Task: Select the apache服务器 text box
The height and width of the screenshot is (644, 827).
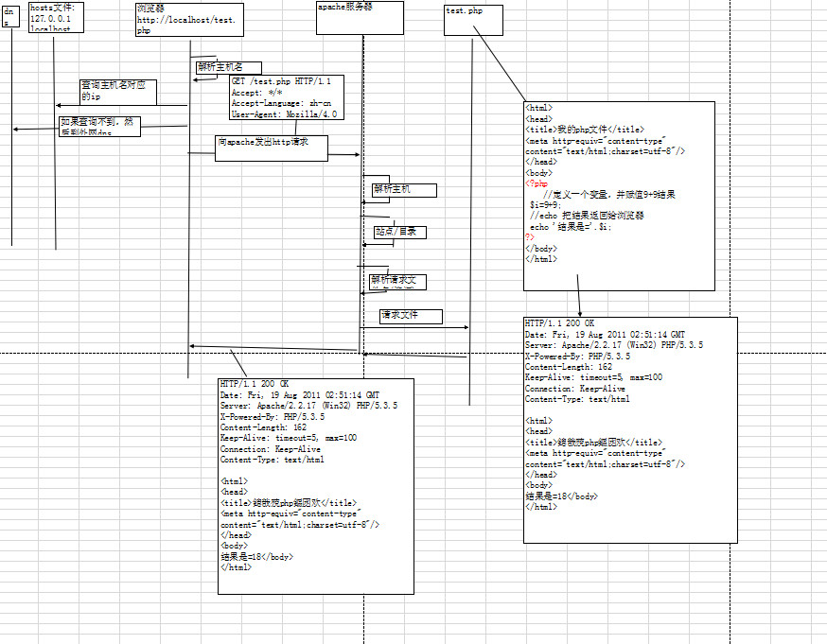Action: pos(360,18)
